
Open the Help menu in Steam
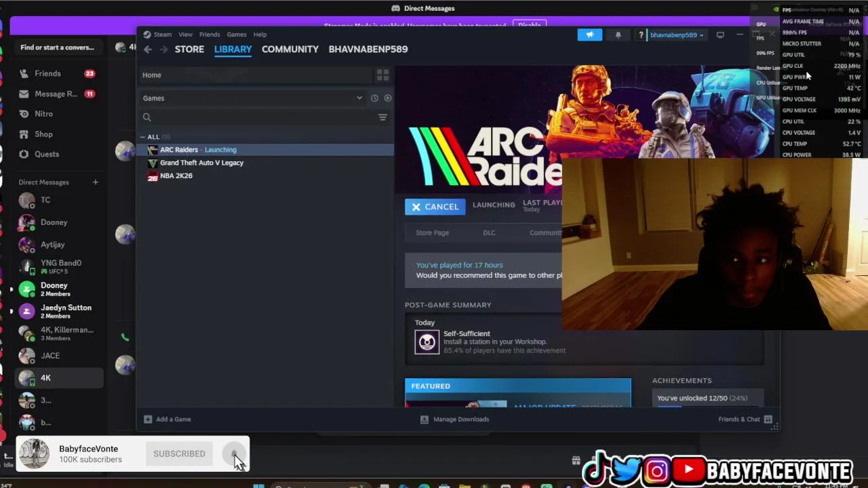point(260,35)
